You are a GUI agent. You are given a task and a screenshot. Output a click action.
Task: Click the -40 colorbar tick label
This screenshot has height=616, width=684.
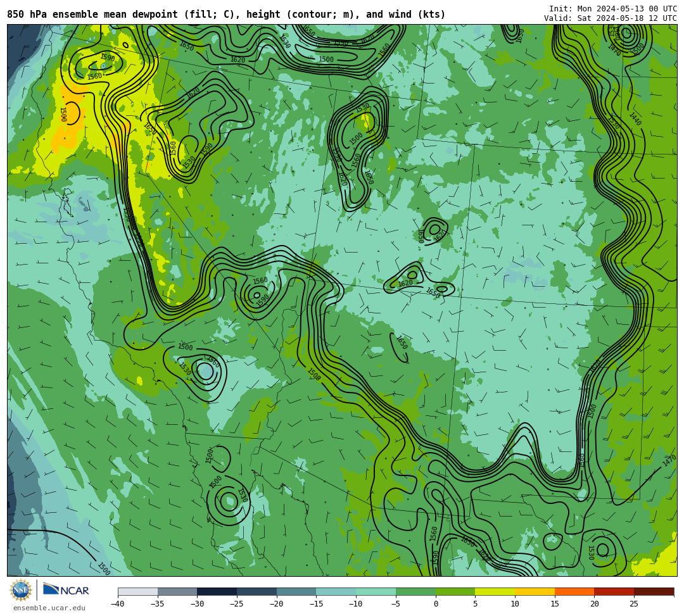click(x=118, y=604)
